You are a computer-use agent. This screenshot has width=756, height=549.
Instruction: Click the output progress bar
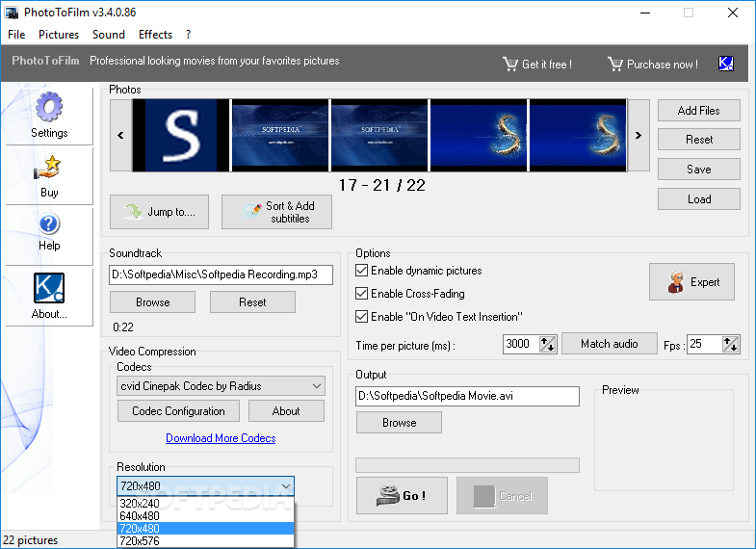[x=468, y=465]
